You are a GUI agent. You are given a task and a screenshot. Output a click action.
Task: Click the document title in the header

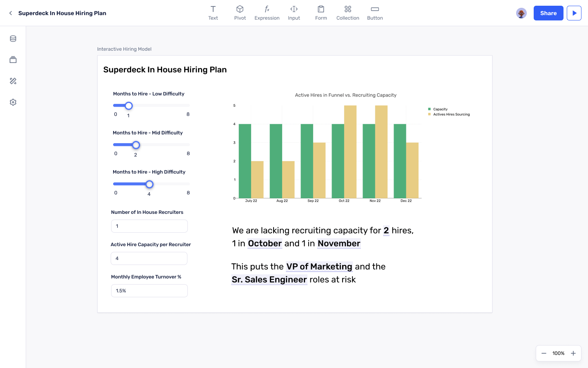coord(62,13)
